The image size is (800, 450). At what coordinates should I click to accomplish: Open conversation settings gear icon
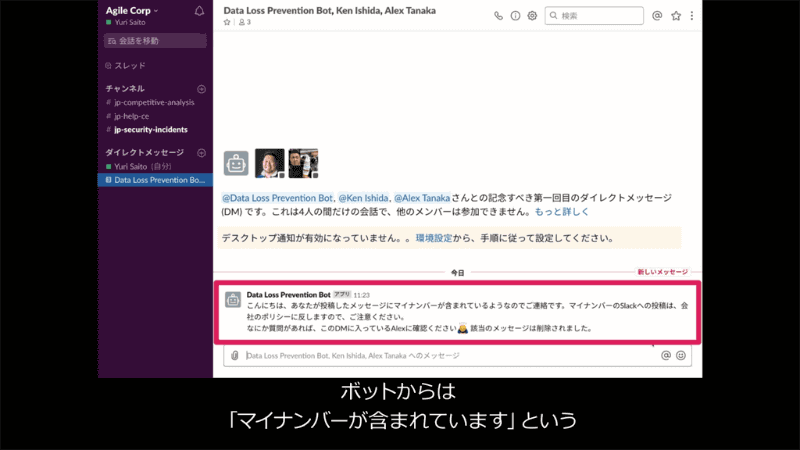coord(532,16)
